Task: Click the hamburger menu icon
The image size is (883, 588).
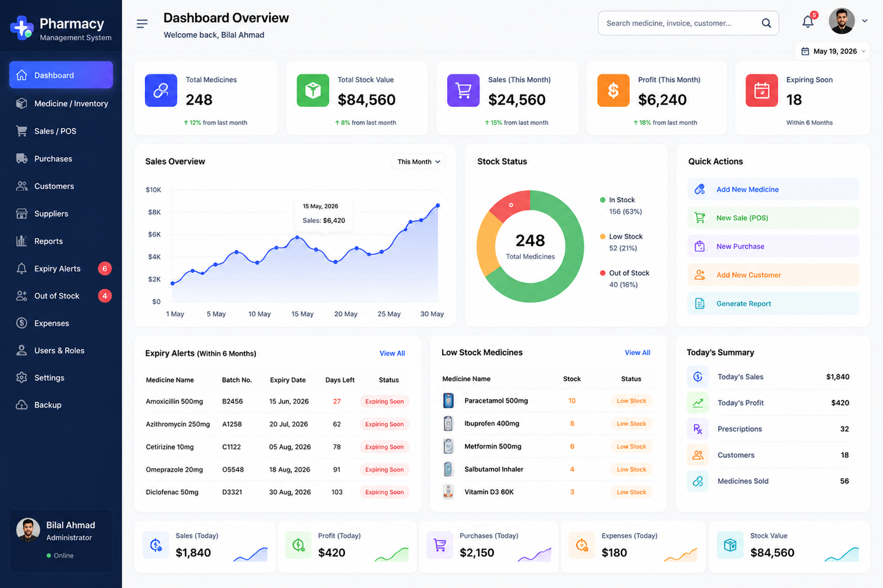Action: (142, 23)
